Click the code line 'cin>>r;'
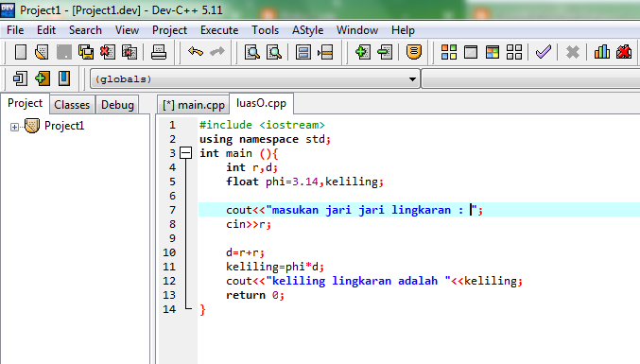The width and height of the screenshot is (640, 364). 249,224
